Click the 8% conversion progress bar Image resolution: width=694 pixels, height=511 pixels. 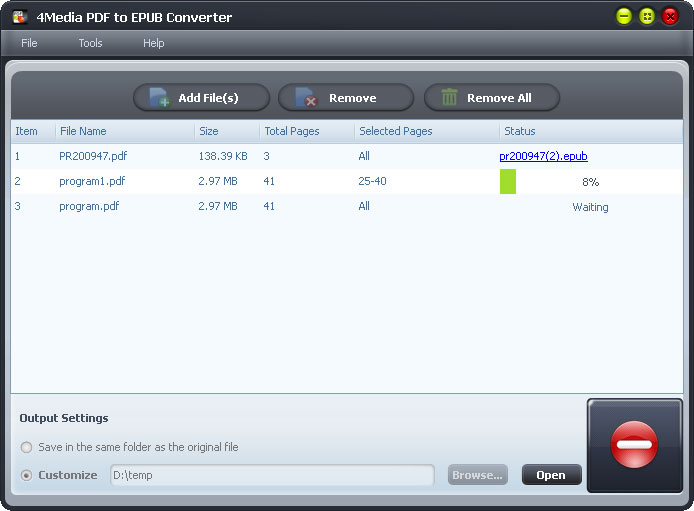(x=591, y=181)
